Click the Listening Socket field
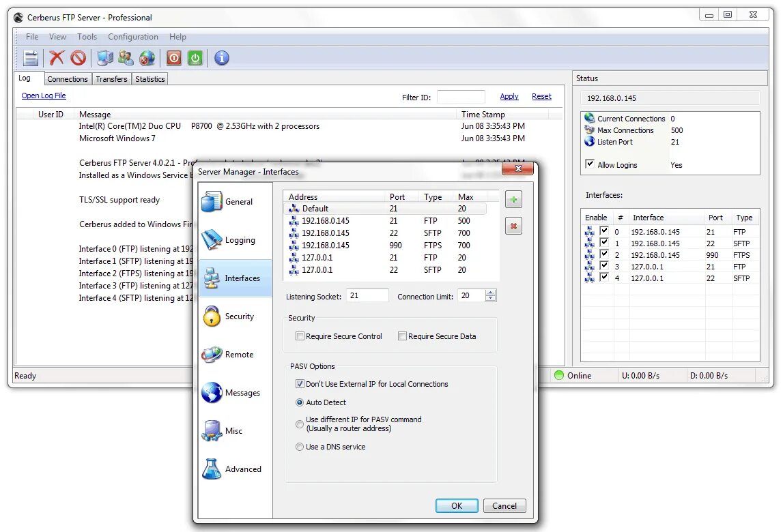The width and height of the screenshot is (783, 532). 367,295
